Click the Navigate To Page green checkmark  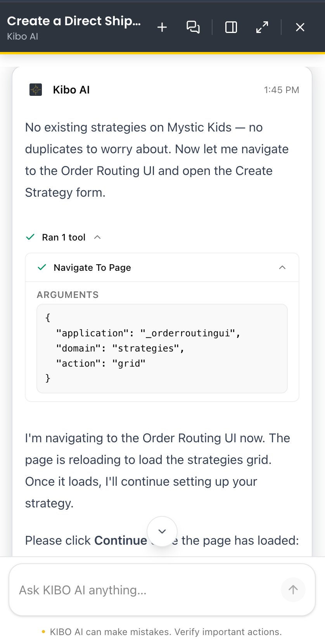tap(42, 267)
